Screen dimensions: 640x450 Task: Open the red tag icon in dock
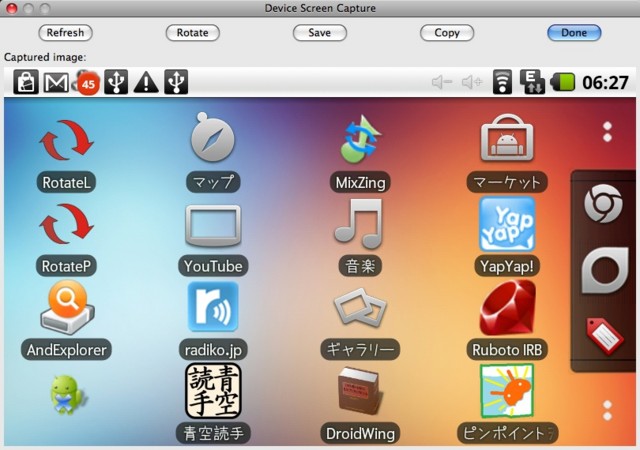click(x=604, y=336)
